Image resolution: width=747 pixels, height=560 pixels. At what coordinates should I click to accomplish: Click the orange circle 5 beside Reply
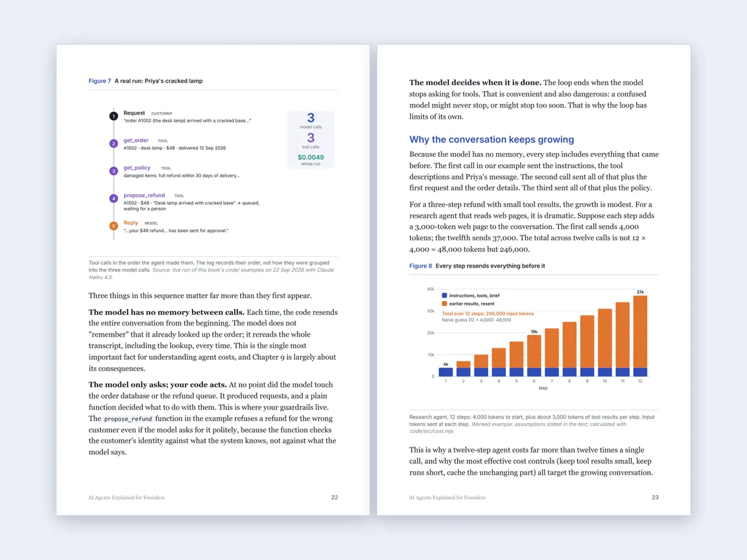pyautogui.click(x=113, y=226)
